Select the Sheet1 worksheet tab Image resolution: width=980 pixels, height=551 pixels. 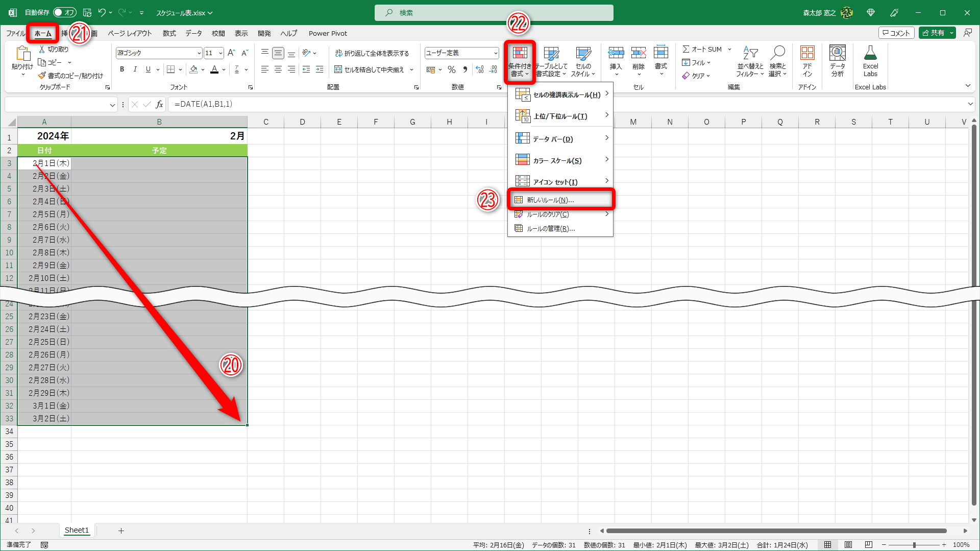pyautogui.click(x=77, y=531)
